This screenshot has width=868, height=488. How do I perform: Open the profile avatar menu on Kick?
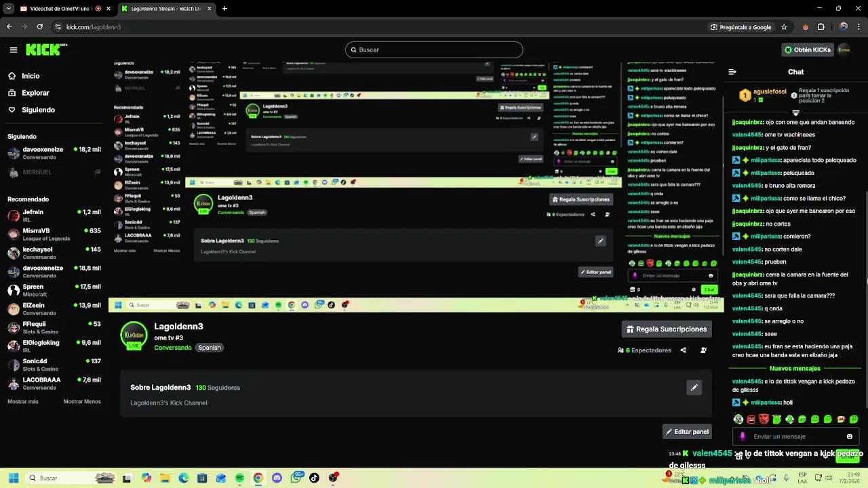pos(844,49)
